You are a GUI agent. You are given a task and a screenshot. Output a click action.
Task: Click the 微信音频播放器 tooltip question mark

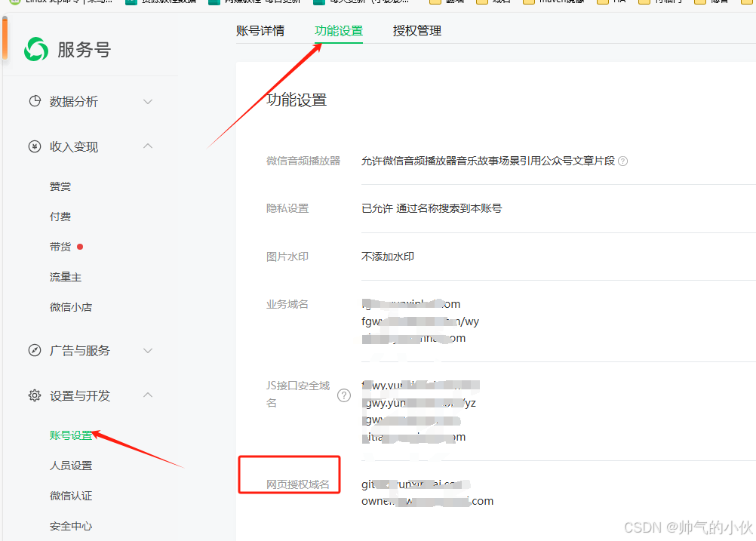coord(622,161)
